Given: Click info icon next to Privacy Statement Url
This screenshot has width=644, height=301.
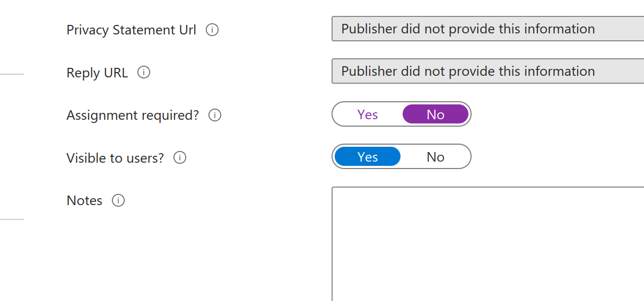Looking at the screenshot, I should click(212, 30).
